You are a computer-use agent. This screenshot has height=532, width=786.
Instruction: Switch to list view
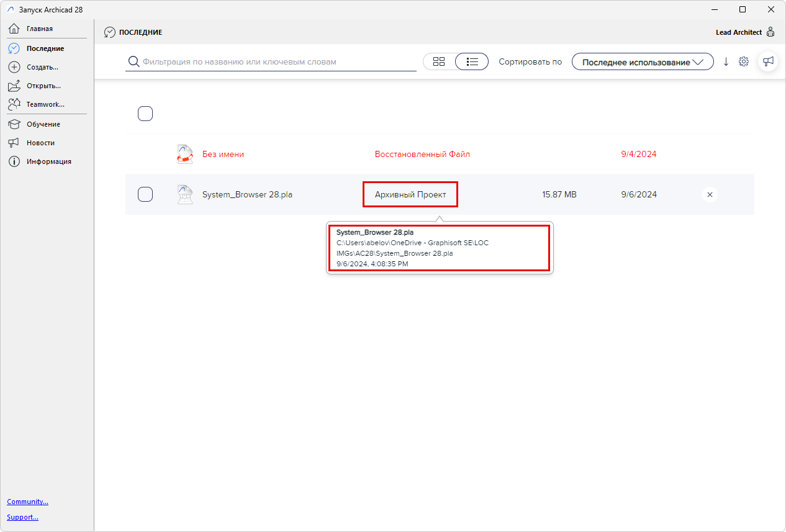[472, 61]
